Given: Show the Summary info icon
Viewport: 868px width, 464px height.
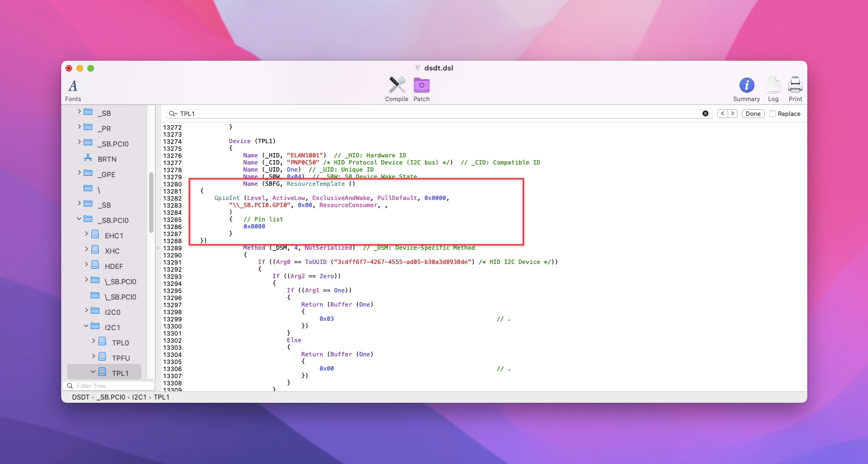Looking at the screenshot, I should pos(746,85).
